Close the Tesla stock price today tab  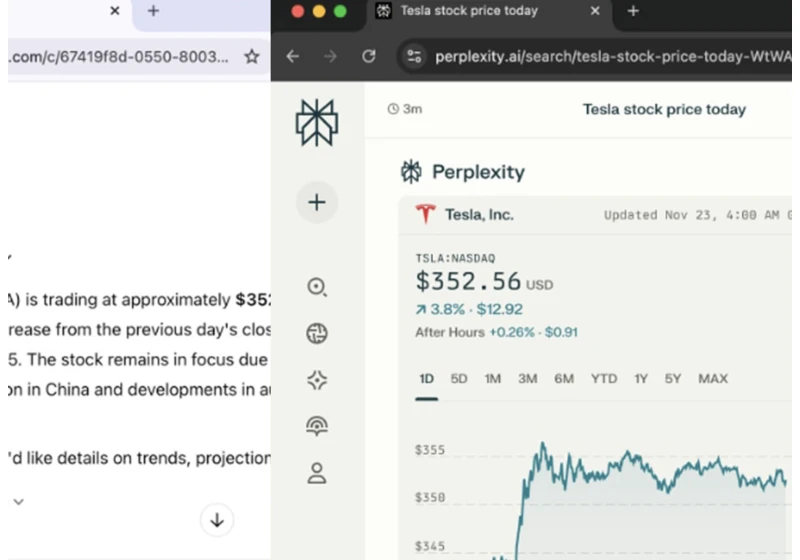click(595, 11)
